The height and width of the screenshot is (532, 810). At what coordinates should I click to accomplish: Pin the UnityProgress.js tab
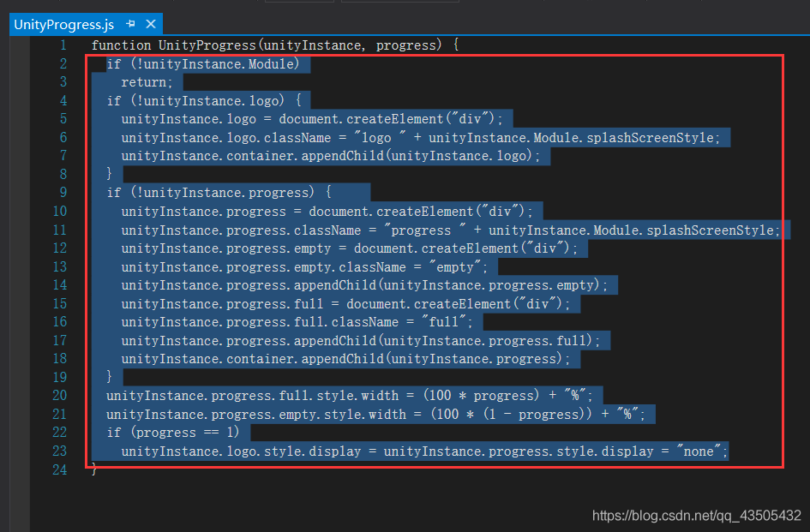130,24
